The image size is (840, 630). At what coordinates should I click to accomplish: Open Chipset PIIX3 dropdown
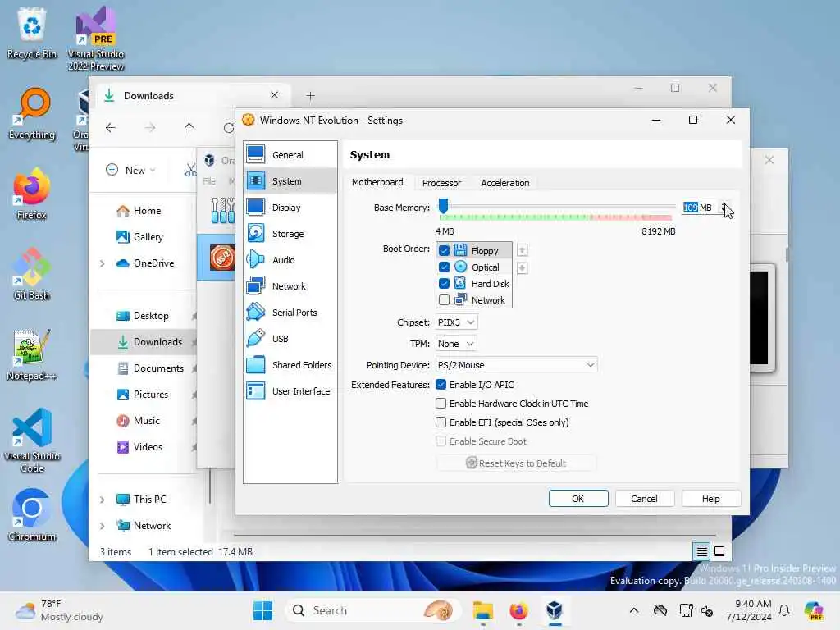pos(456,322)
